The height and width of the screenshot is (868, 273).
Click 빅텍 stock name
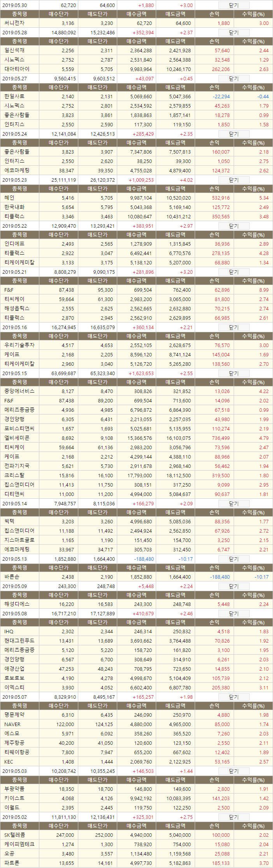coord(9,521)
